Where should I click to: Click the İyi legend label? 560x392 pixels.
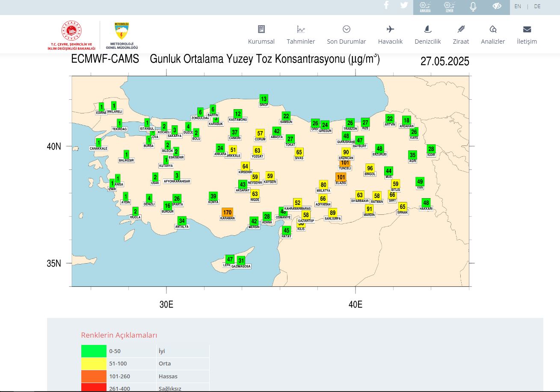(162, 351)
